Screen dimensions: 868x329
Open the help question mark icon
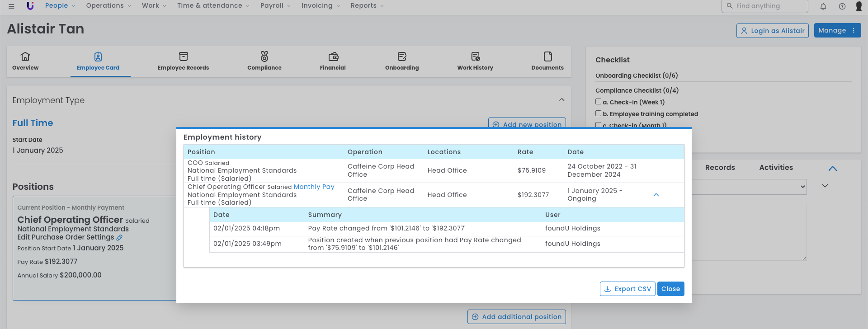842,6
